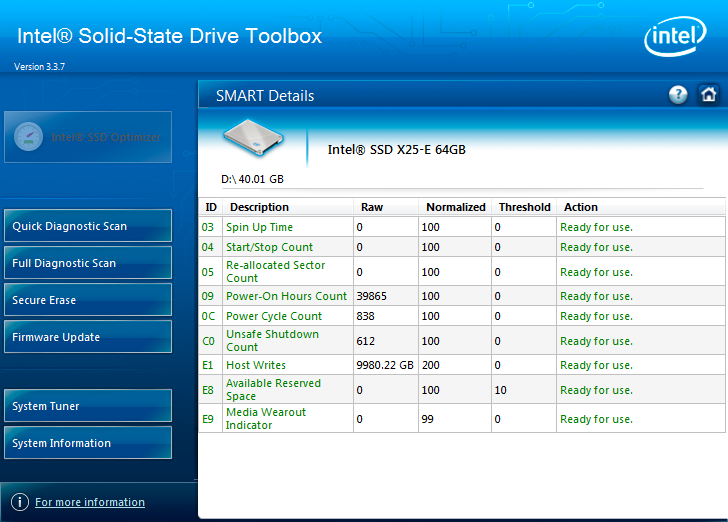Viewport: 728px width, 522px height.
Task: Select the Available Reserved Space attribute
Action: (273, 390)
